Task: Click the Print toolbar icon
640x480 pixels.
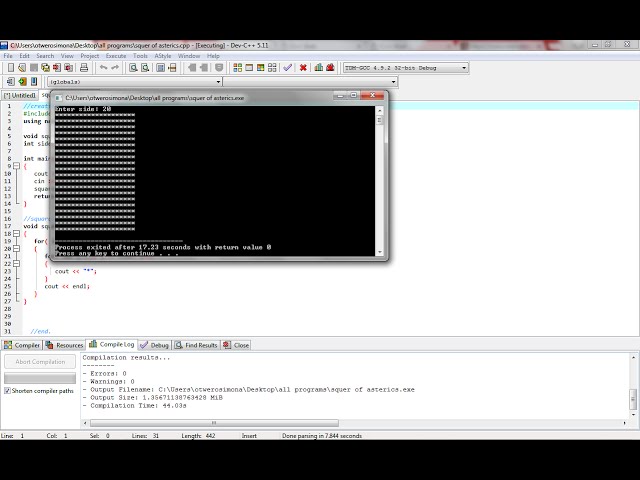Action: (x=84, y=68)
